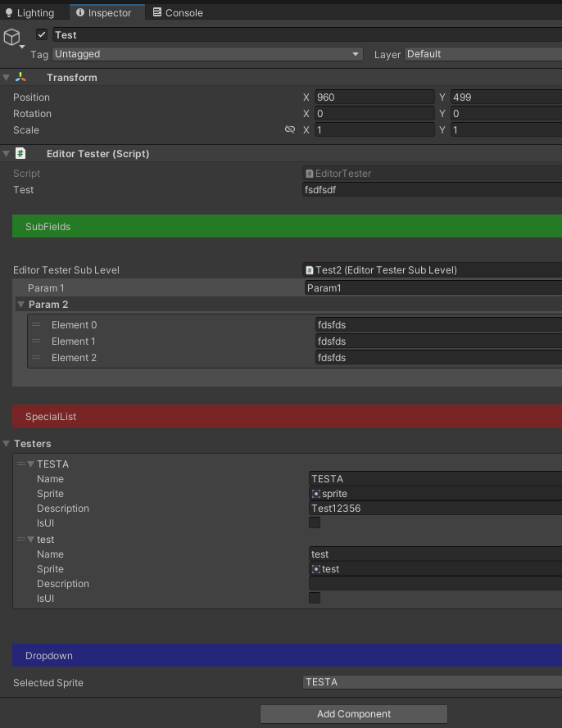Viewport: 562px width, 728px height.
Task: Click the Element 2 value field
Action: click(438, 358)
